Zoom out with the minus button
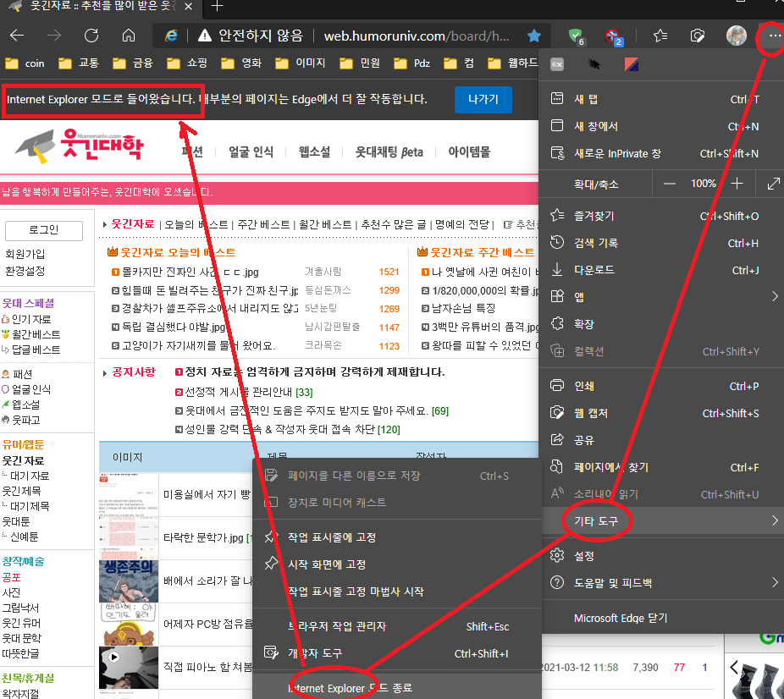Screen dimensions: 784x699 pos(670,184)
